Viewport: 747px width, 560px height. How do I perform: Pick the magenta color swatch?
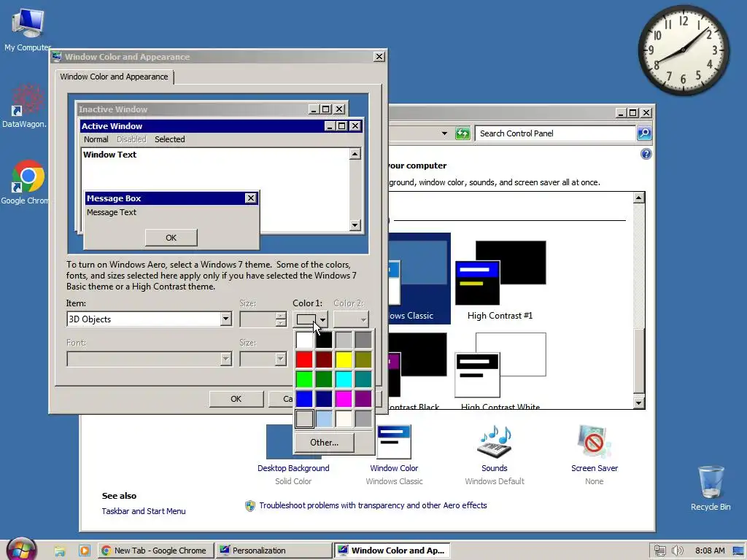[x=344, y=399]
